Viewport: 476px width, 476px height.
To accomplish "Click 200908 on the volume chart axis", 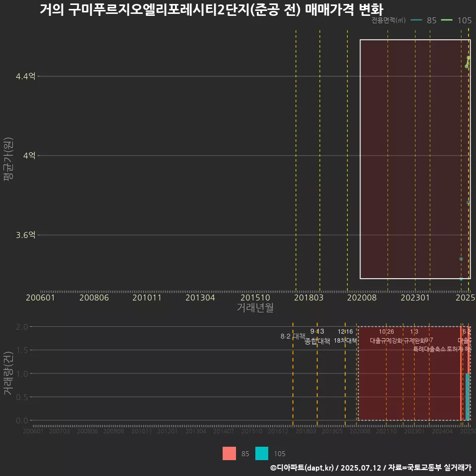I will click(x=114, y=431).
